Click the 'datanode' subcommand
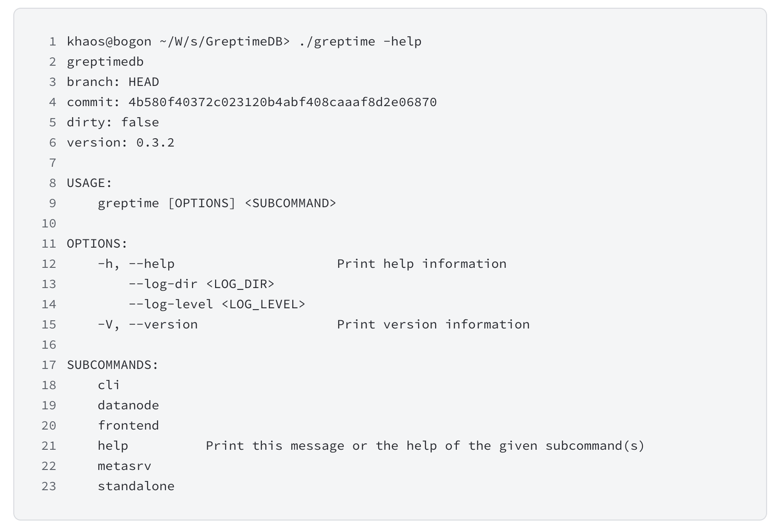The image size is (784, 532). pos(128,406)
